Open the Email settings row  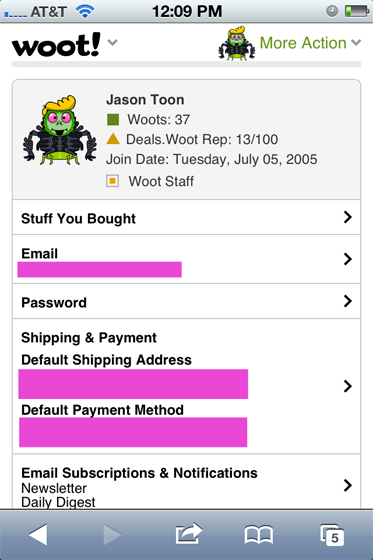click(186, 259)
